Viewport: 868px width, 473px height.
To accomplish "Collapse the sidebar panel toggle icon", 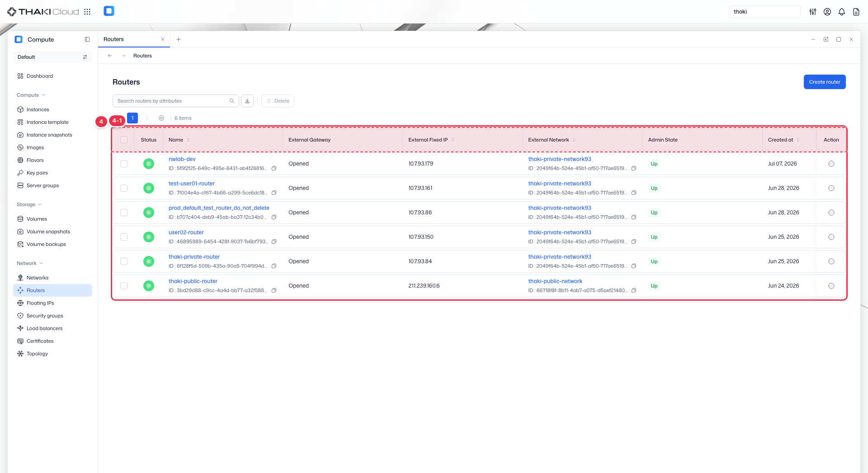I will click(87, 39).
